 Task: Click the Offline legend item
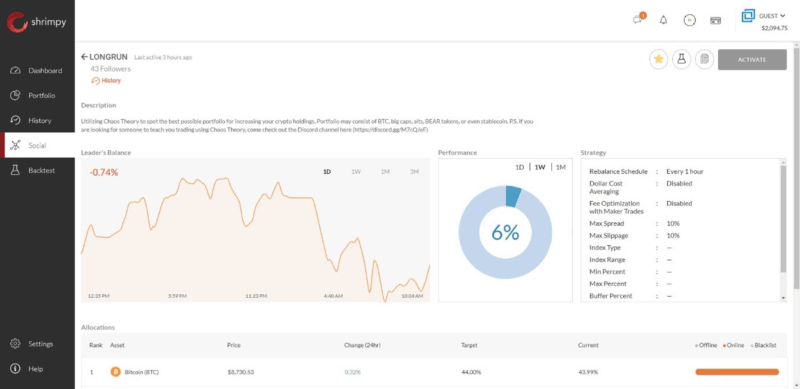[x=706, y=345]
